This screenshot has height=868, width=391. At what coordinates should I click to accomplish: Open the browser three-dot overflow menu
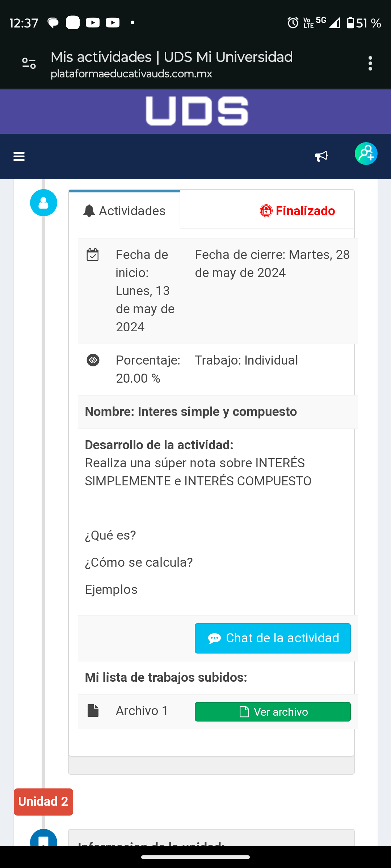370,63
